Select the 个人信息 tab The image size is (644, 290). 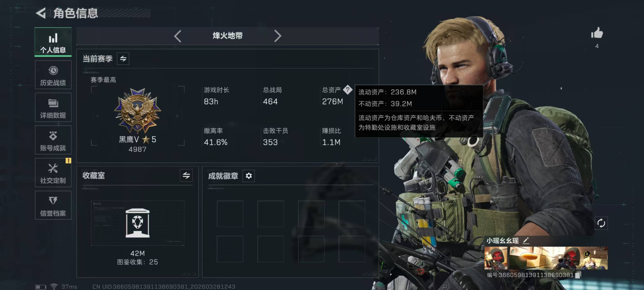53,42
